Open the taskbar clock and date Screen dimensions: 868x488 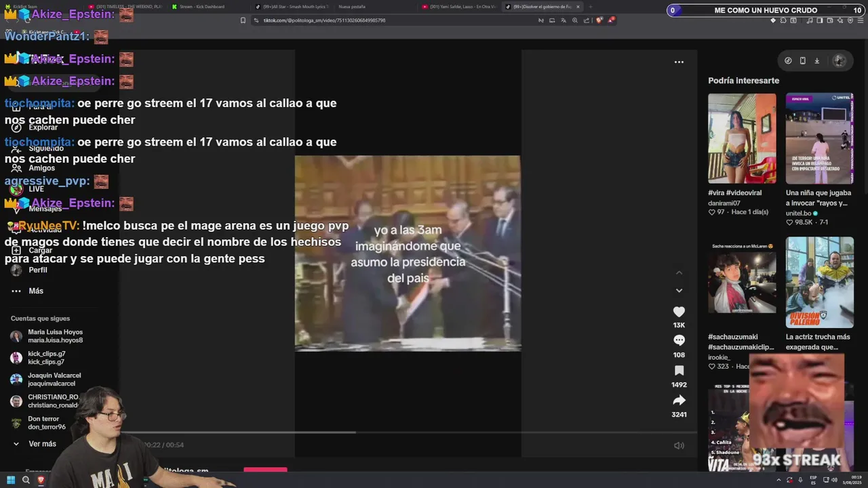click(852, 480)
